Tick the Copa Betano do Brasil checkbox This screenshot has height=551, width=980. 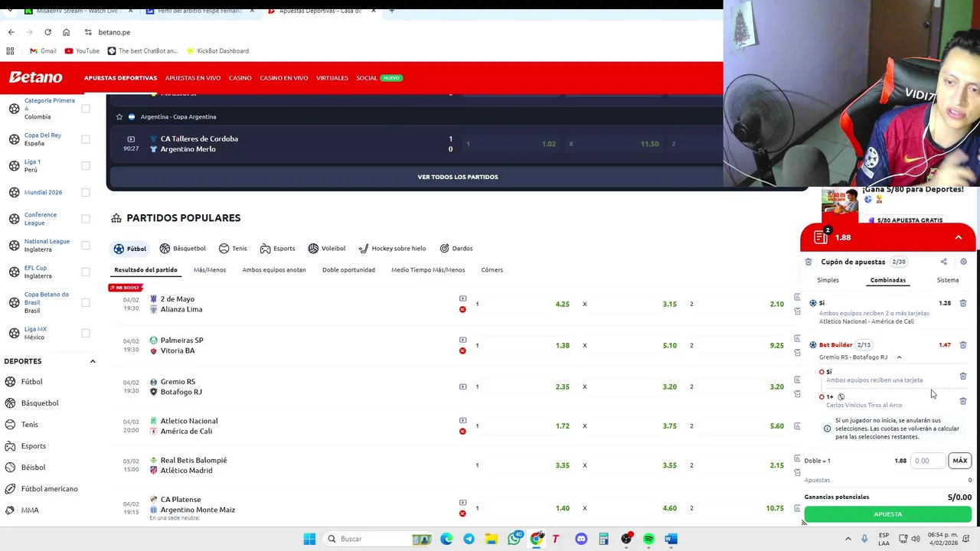tap(86, 302)
